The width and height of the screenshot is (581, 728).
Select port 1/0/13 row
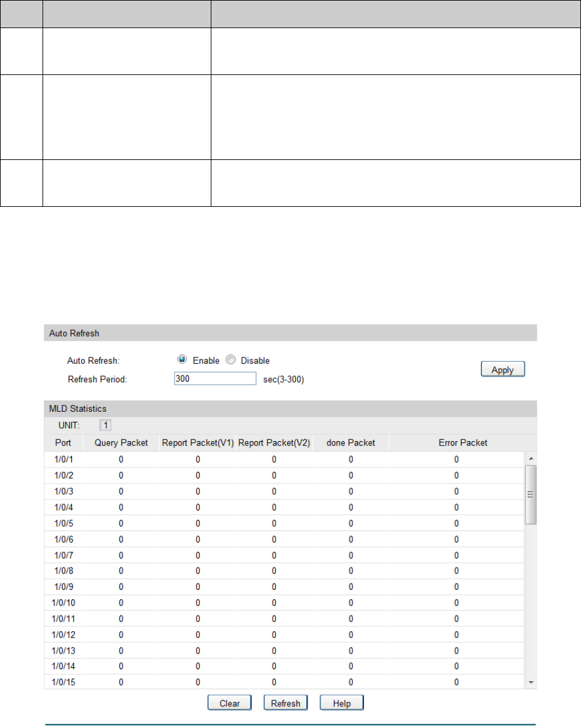pyautogui.click(x=285, y=651)
